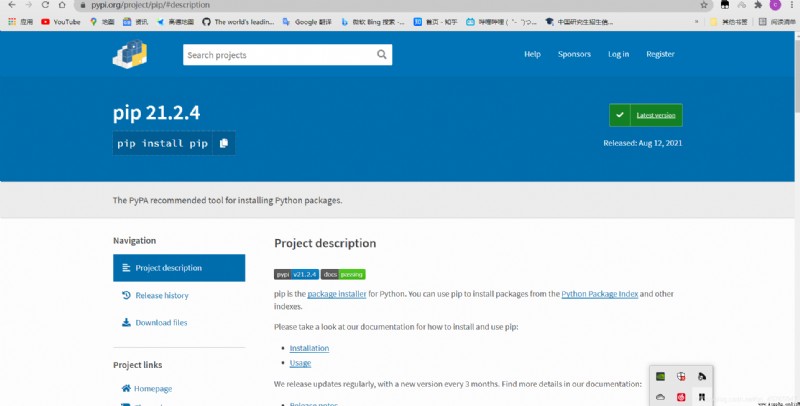Screen dimensions: 800x406
Task: Open the YouTube bookmark
Action: pyautogui.click(x=61, y=22)
